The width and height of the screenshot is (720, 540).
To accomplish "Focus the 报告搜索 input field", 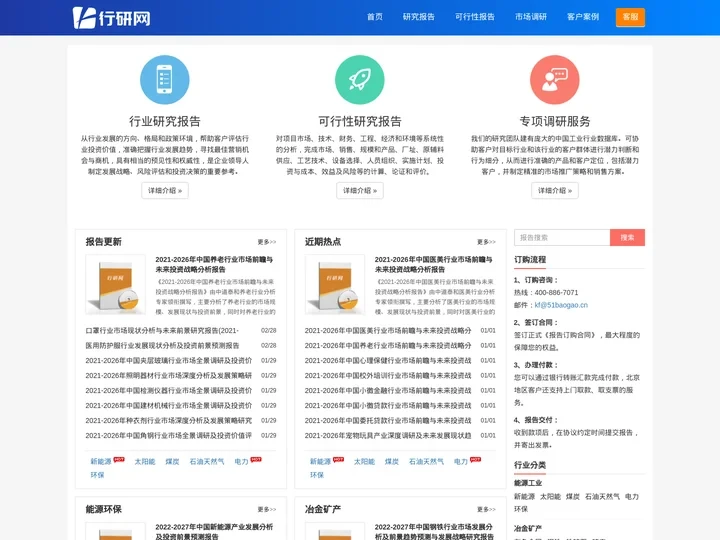I will click(x=562, y=237).
